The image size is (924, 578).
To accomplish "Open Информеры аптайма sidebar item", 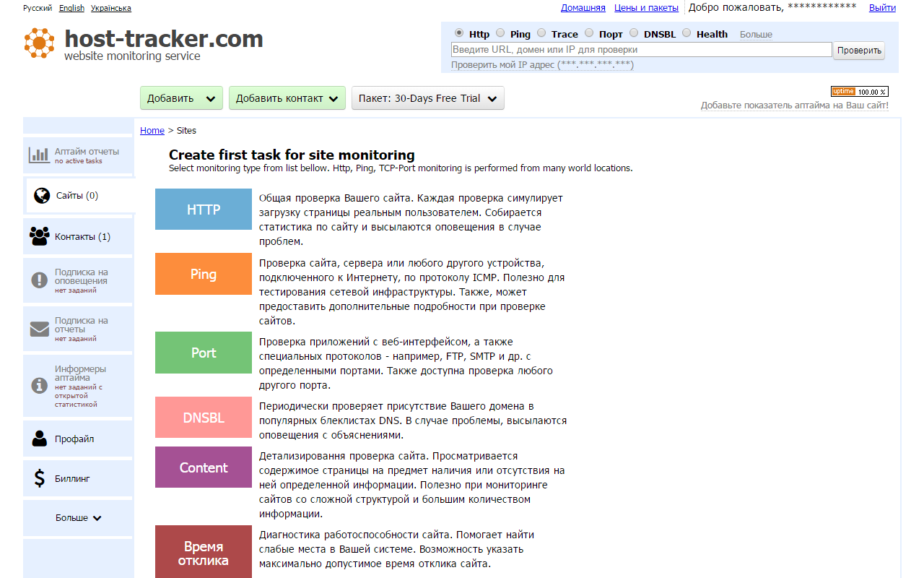I will (x=79, y=386).
